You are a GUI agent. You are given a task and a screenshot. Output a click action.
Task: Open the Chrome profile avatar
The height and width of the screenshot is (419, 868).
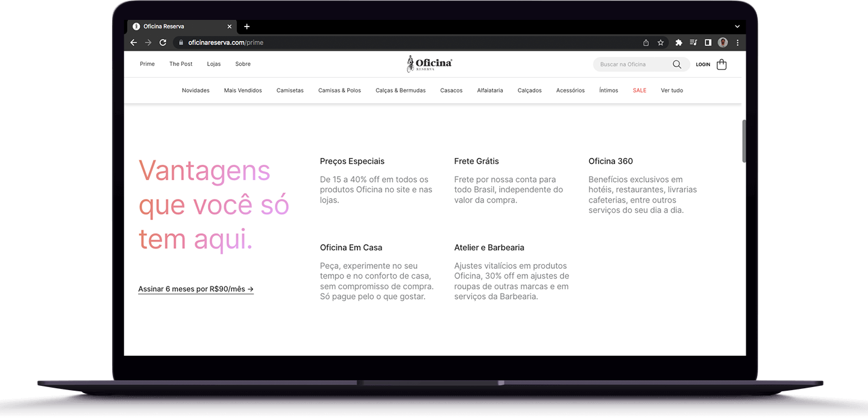pos(723,43)
